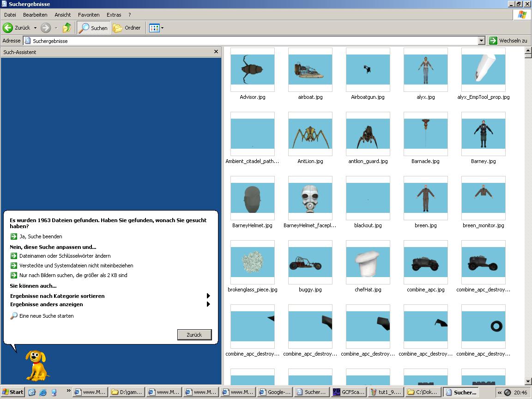532x399 pixels.
Task: Open the Zurück history dropdown arrow
Action: click(35, 28)
